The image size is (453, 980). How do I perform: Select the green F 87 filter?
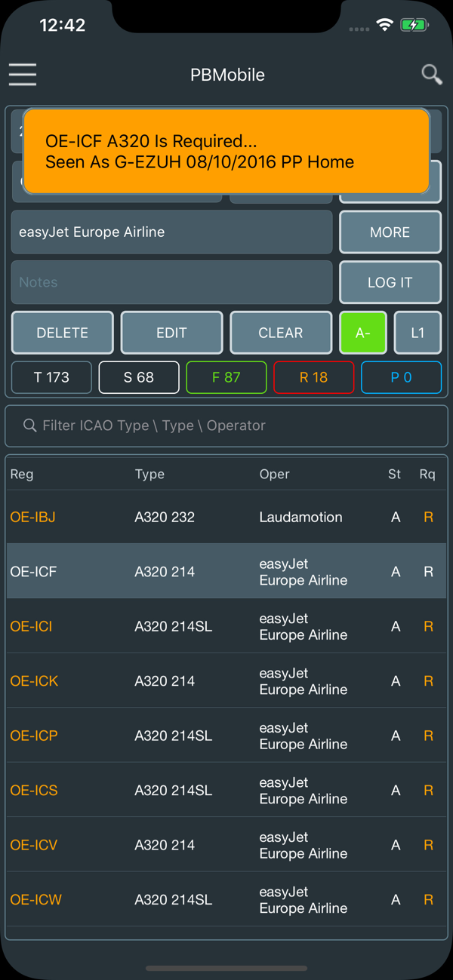226,377
